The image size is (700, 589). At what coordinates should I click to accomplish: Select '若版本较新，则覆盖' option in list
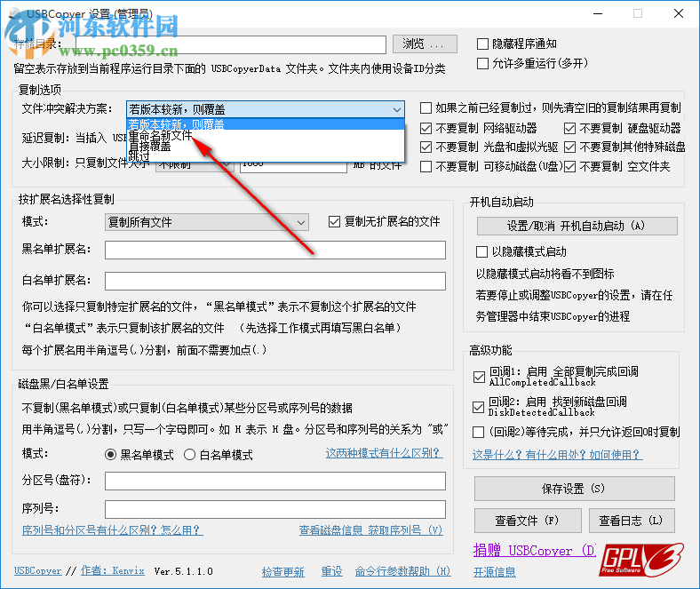click(266, 124)
